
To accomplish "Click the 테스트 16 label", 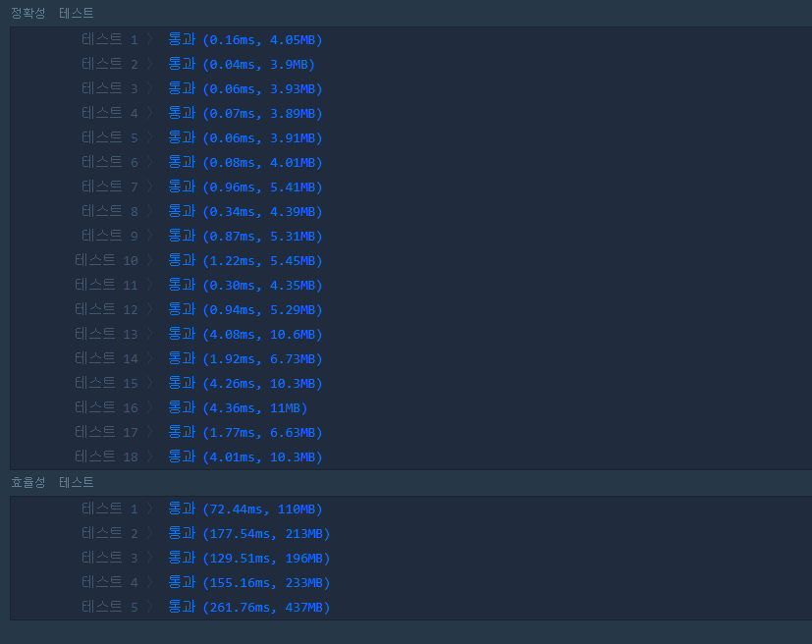I will click(106, 408).
